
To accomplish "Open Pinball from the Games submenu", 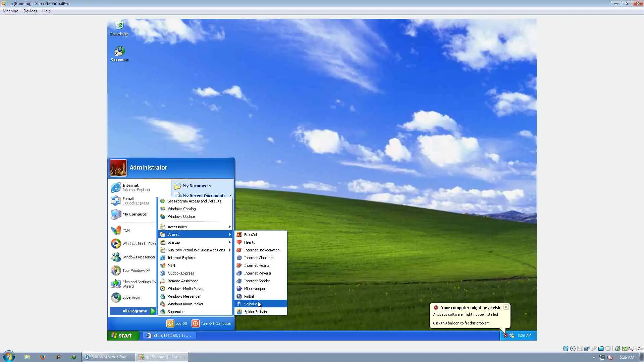I will (x=249, y=296).
